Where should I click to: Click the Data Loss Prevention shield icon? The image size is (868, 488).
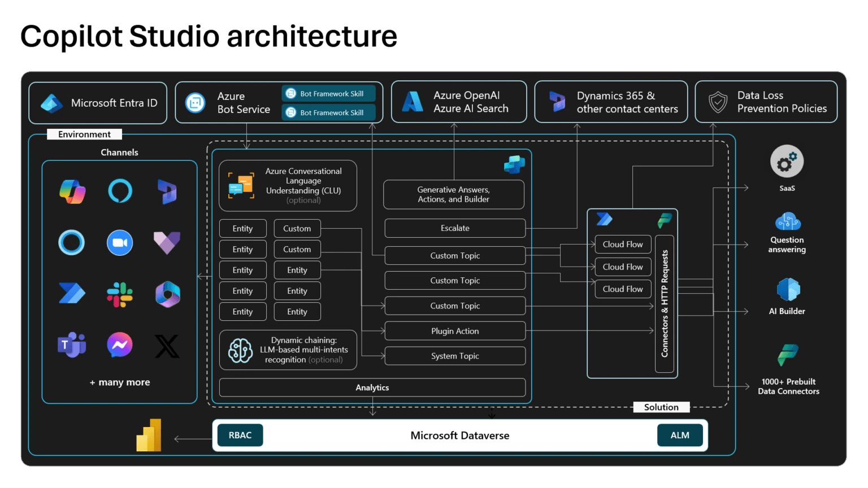[x=718, y=102]
